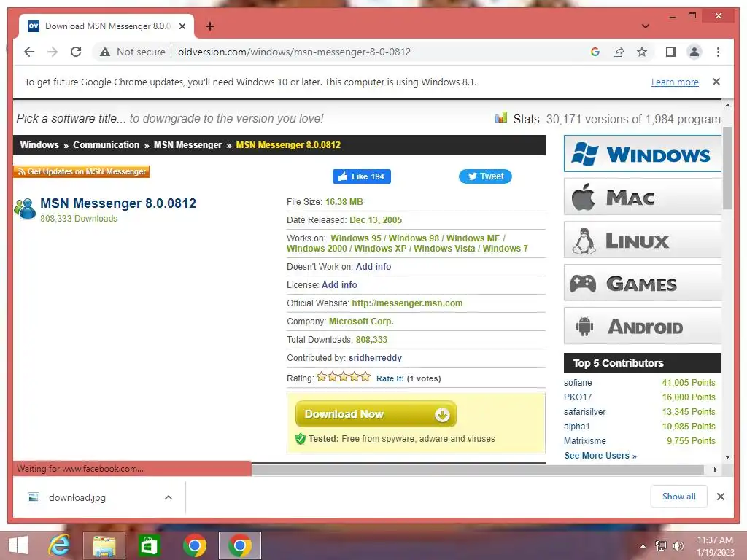Click the browser forward arrow
Viewport: 747px width, 560px height.
pos(53,52)
